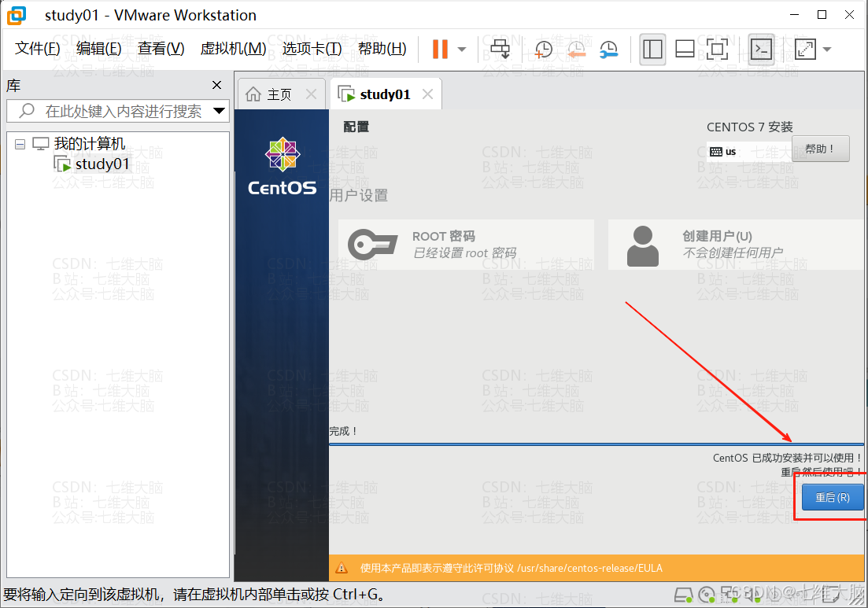Collapse the 我的计算机 tree node
Viewport: 868px width, 608px height.
(x=20, y=145)
